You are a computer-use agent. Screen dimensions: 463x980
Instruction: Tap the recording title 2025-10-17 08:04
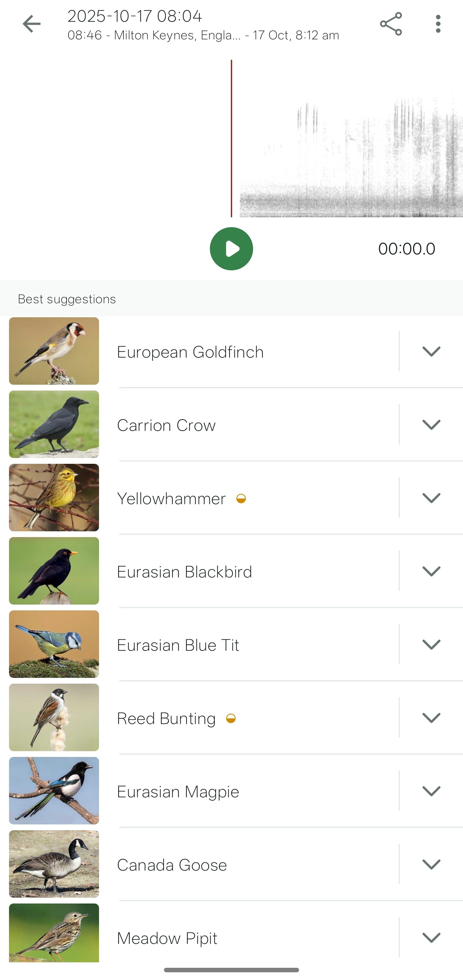coord(135,16)
